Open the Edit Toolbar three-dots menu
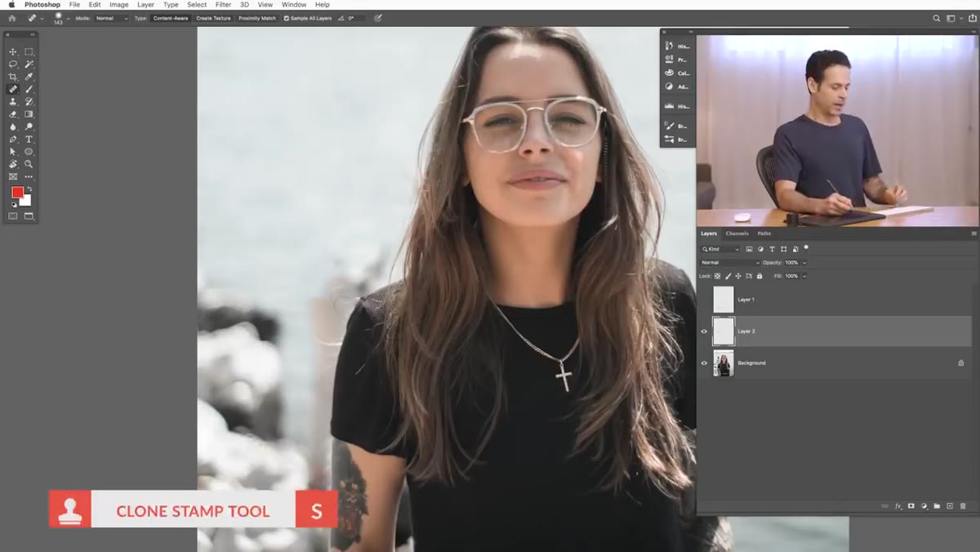980x552 pixels. pos(29,176)
